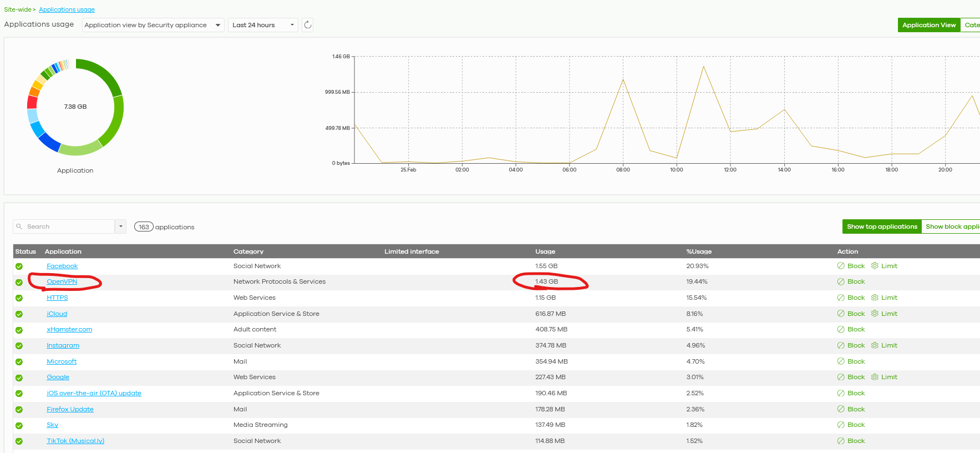Click the block icon in the Microsoft row
This screenshot has height=453, width=980.
click(x=841, y=361)
